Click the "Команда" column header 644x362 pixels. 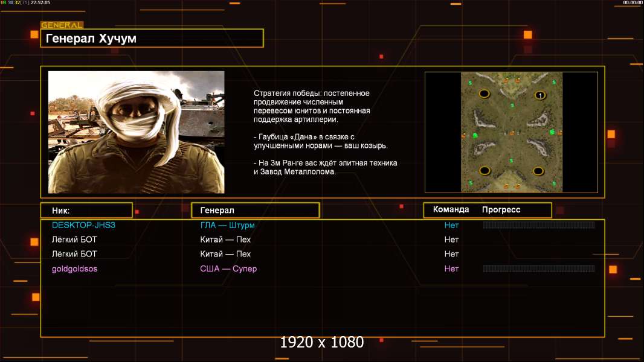(451, 210)
